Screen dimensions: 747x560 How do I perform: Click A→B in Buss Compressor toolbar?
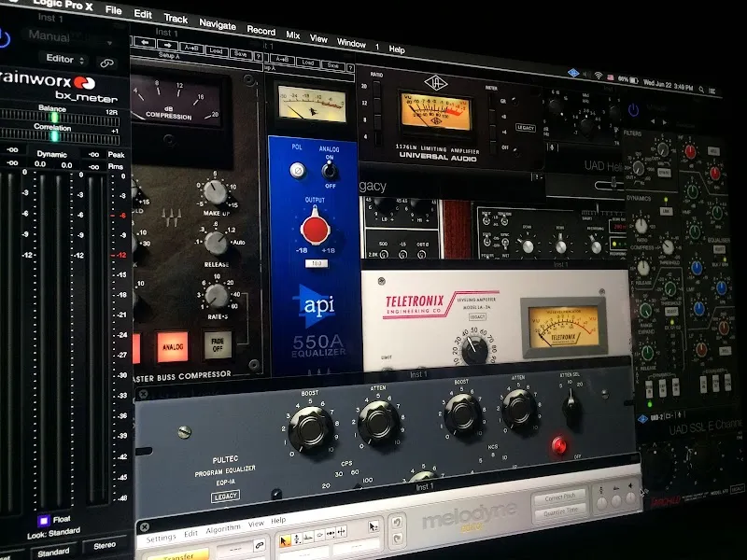(x=191, y=49)
